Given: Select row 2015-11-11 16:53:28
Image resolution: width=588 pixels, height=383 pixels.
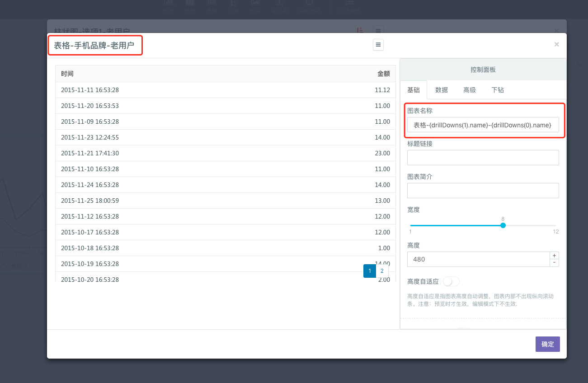Looking at the screenshot, I should tap(226, 90).
